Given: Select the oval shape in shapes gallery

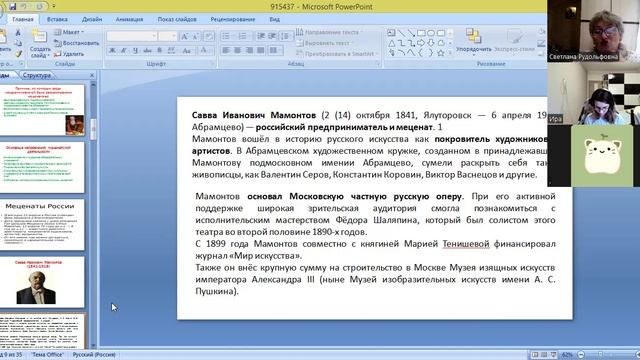Looking at the screenshot, I should (x=431, y=33).
